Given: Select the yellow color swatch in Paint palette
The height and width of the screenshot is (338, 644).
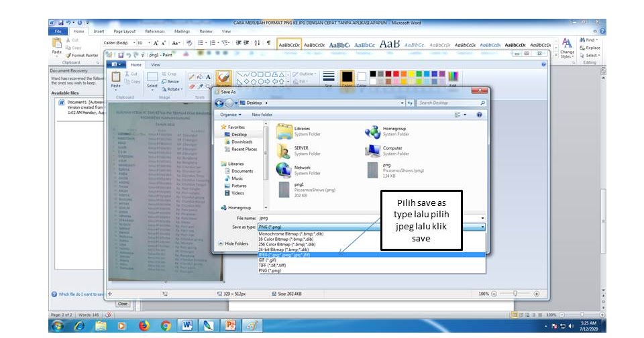Looking at the screenshot, I should [x=411, y=74].
